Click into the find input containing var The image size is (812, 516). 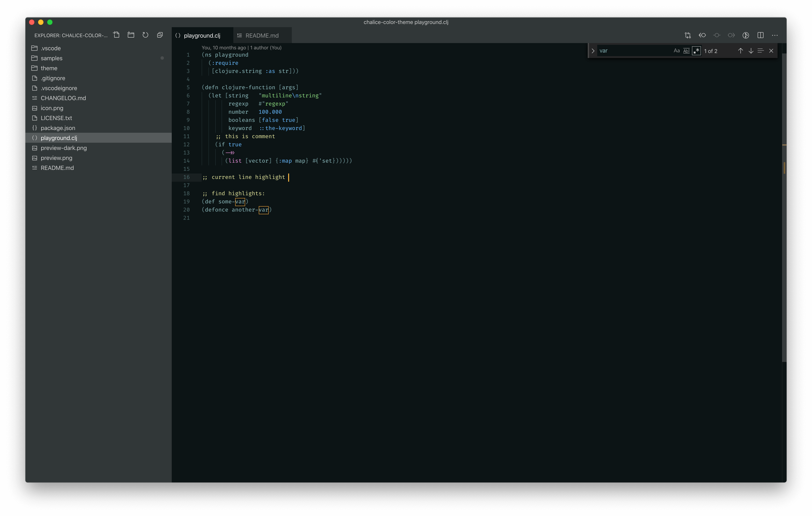click(x=634, y=51)
